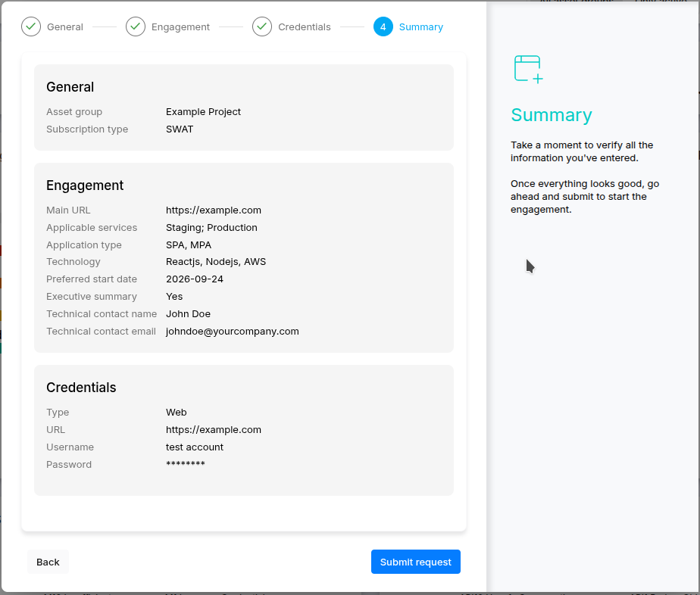Viewport: 700px width, 595px height.
Task: Submit the request with the blue button
Action: click(x=416, y=562)
